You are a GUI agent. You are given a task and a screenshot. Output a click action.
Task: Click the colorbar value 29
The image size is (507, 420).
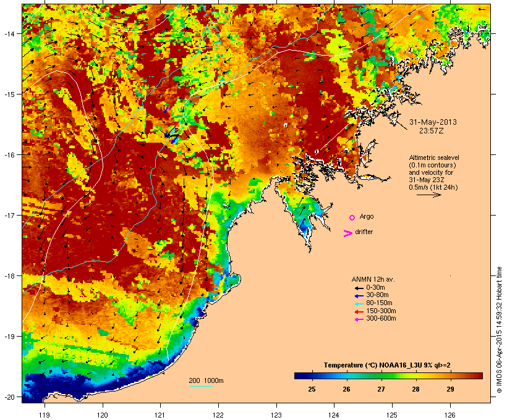(450, 389)
